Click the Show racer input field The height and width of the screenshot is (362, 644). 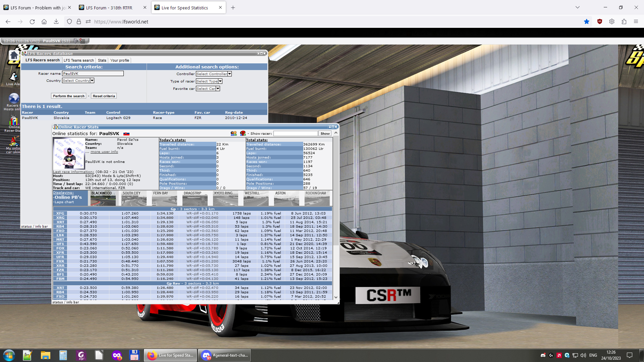pos(295,133)
